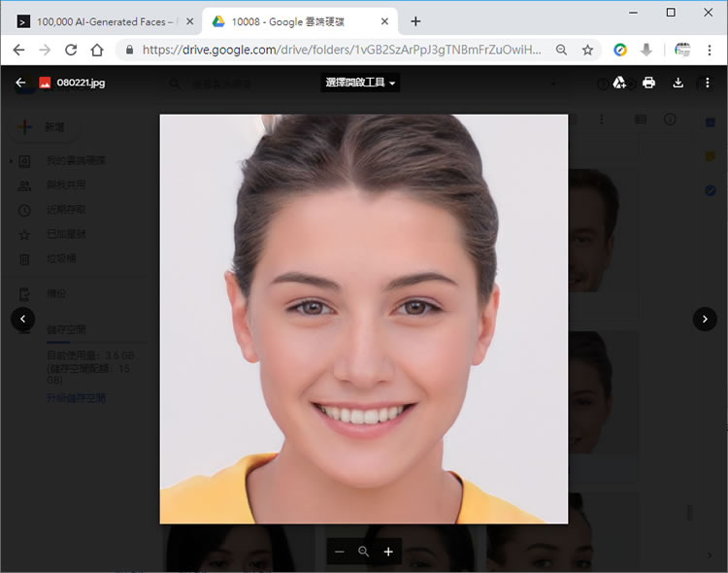Close the 10008 Google Drive tab
Screen dimensions: 728x573
coord(384,21)
